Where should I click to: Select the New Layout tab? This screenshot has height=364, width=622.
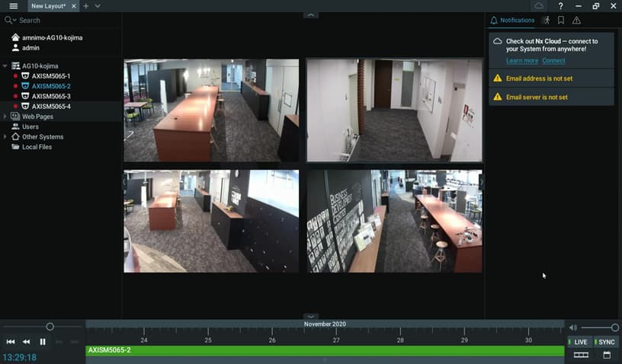click(x=47, y=6)
